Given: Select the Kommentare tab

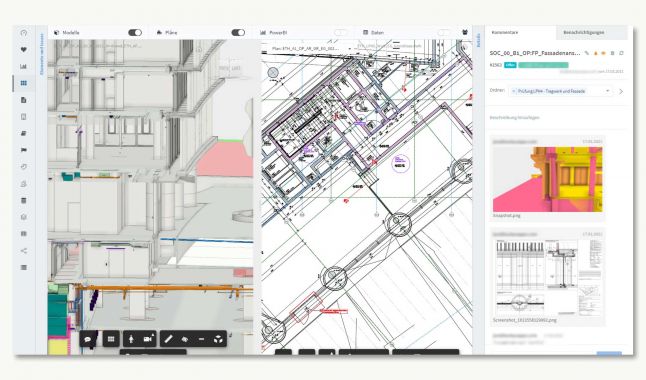Looking at the screenshot, I should coord(505,32).
